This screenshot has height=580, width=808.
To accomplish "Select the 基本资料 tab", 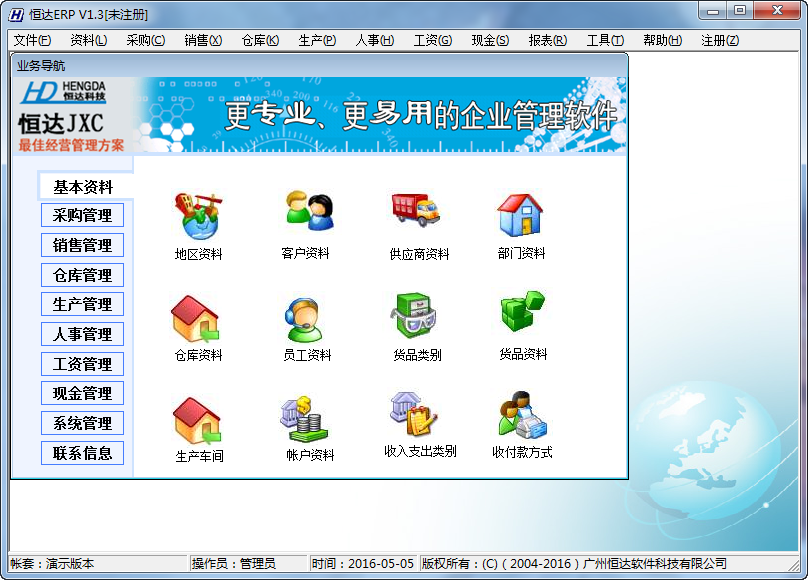I will pos(83,187).
